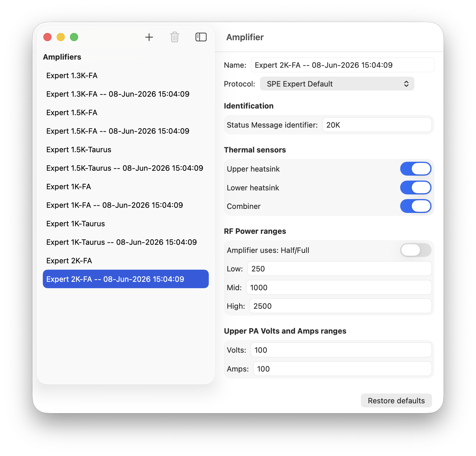Select Expert 1.5K-FA in the list
This screenshot has width=476, height=456.
pos(126,113)
